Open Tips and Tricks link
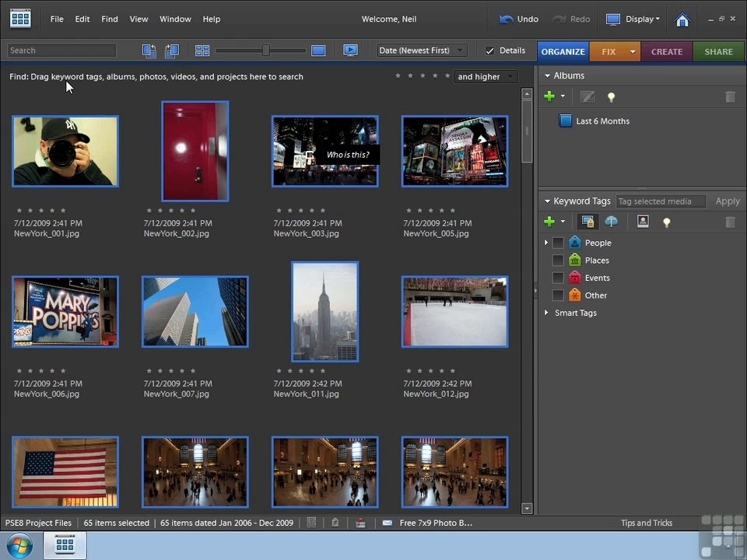747x560 pixels. (x=647, y=523)
